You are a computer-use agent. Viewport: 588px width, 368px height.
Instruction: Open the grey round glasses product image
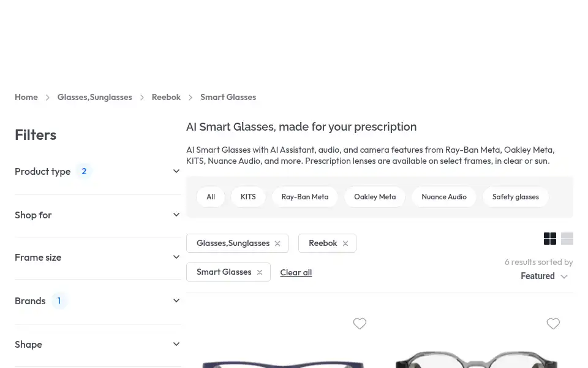477,359
